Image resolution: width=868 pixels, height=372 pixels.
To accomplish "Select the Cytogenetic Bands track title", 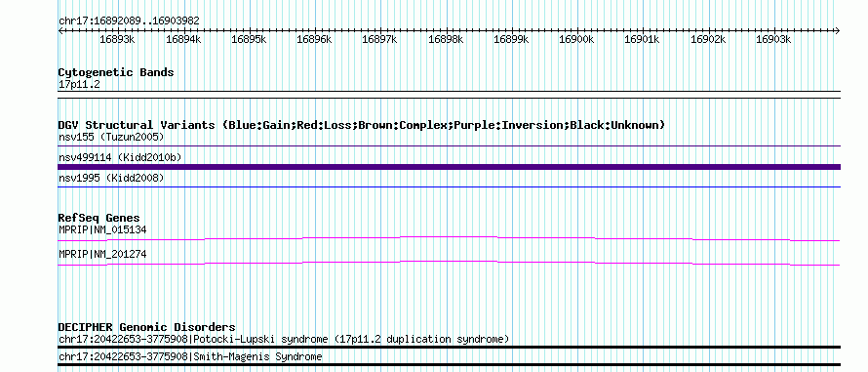I will [116, 72].
